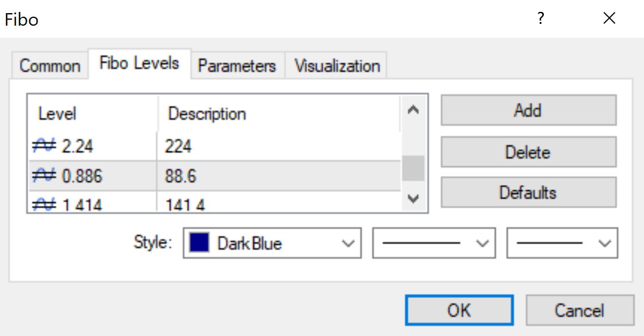
Task: Confirm with the OK button
Action: [459, 310]
